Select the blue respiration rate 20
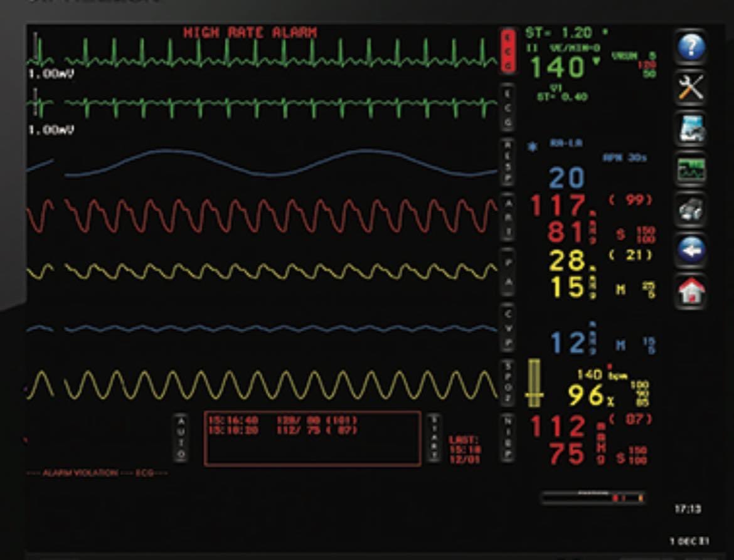734x560 pixels. [x=566, y=178]
